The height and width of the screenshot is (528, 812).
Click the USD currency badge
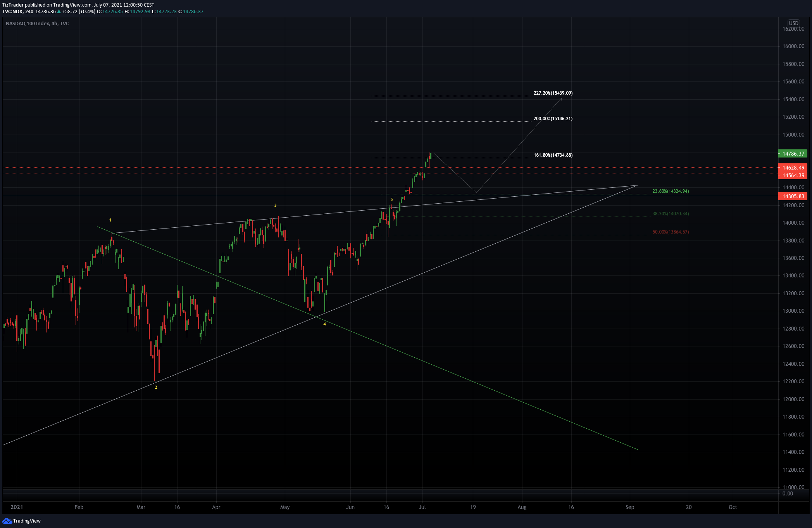[793, 23]
